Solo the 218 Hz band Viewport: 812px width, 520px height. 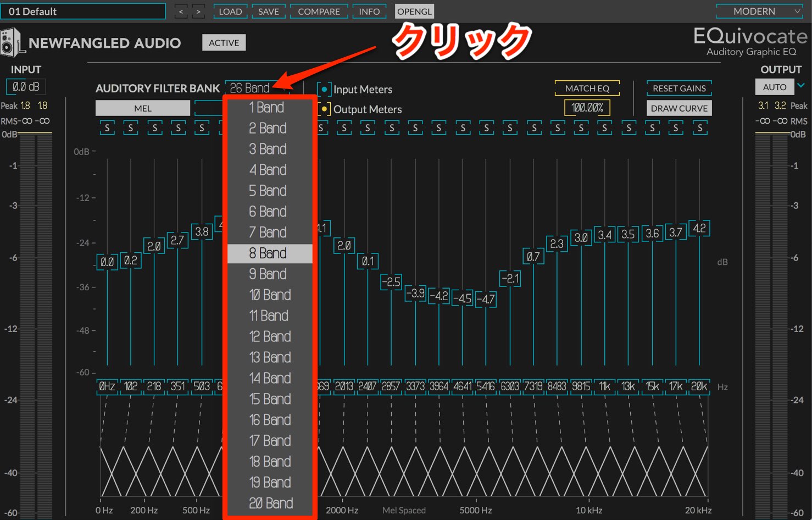154,128
